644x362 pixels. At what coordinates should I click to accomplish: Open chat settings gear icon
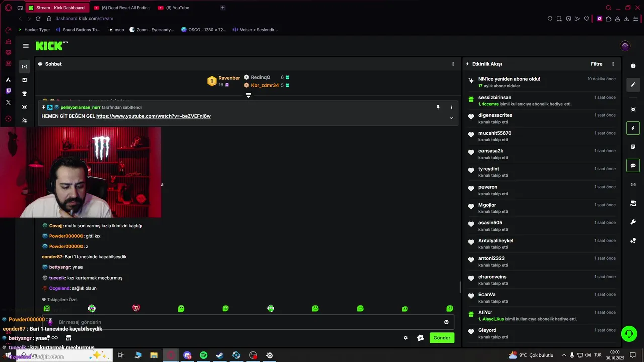click(406, 338)
